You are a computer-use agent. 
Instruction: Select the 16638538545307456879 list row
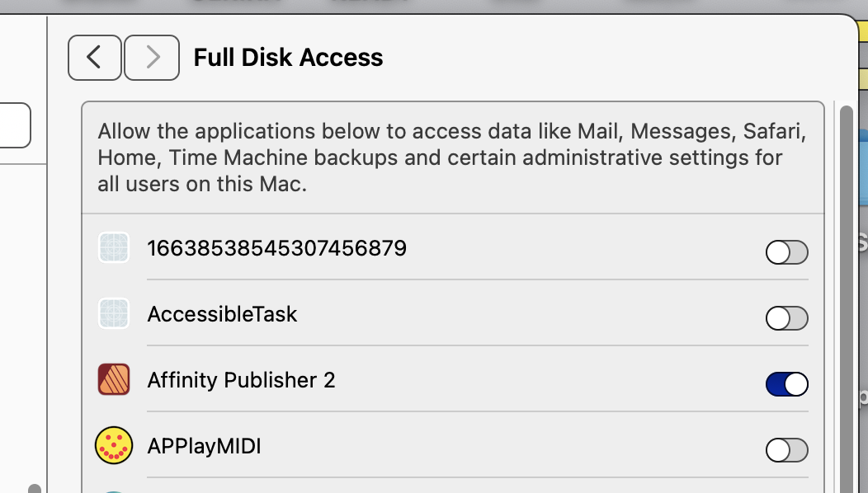tap(453, 247)
